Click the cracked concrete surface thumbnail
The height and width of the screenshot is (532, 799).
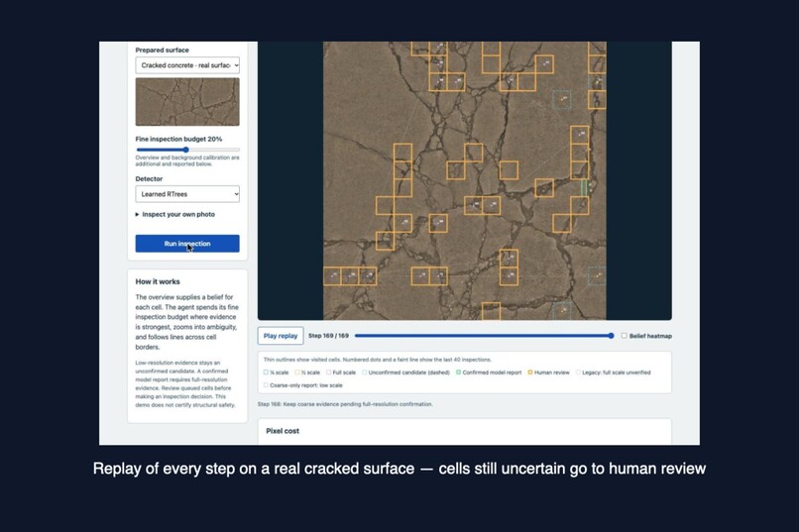tap(187, 102)
